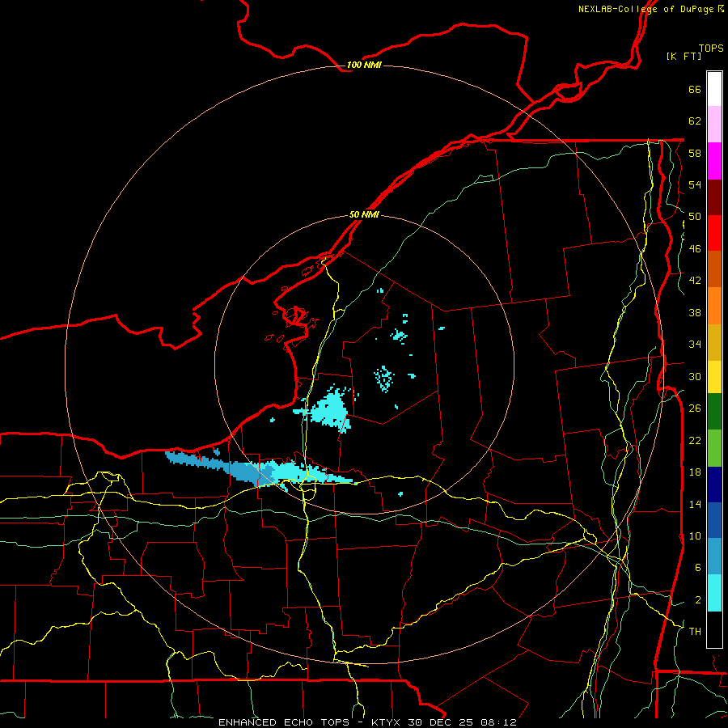Click the legend value "30"

695,376
